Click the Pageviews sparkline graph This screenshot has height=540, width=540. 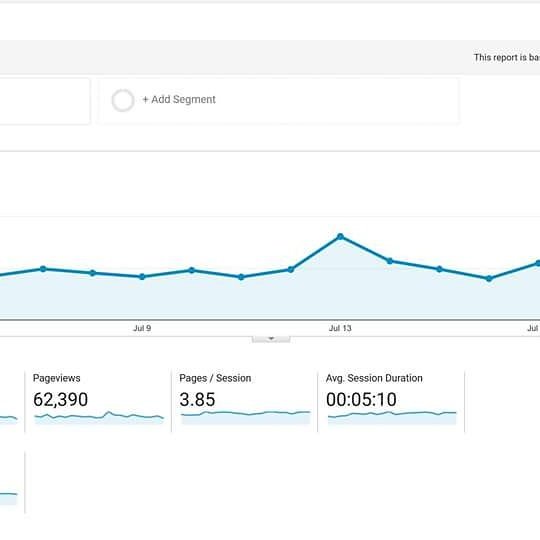pos(99,417)
